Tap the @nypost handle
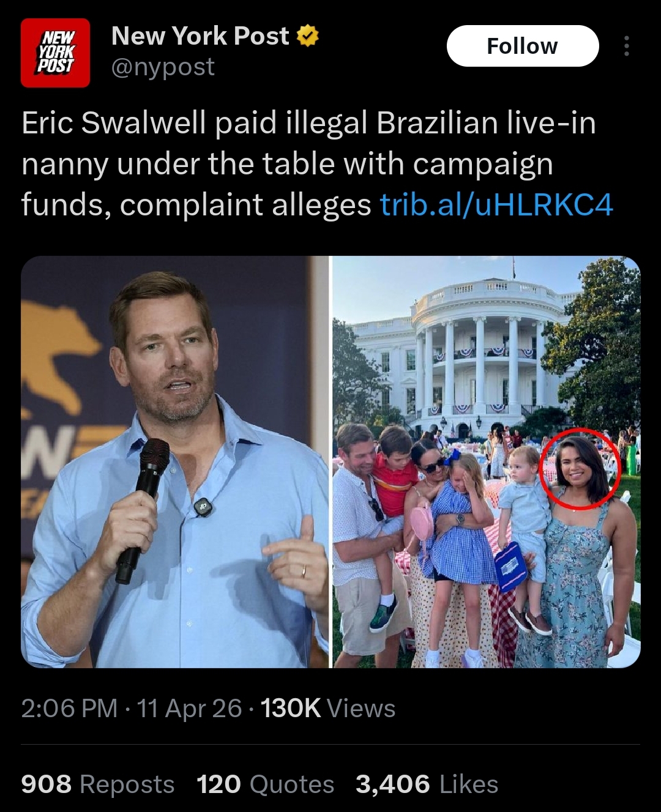661x812 pixels. 163,67
